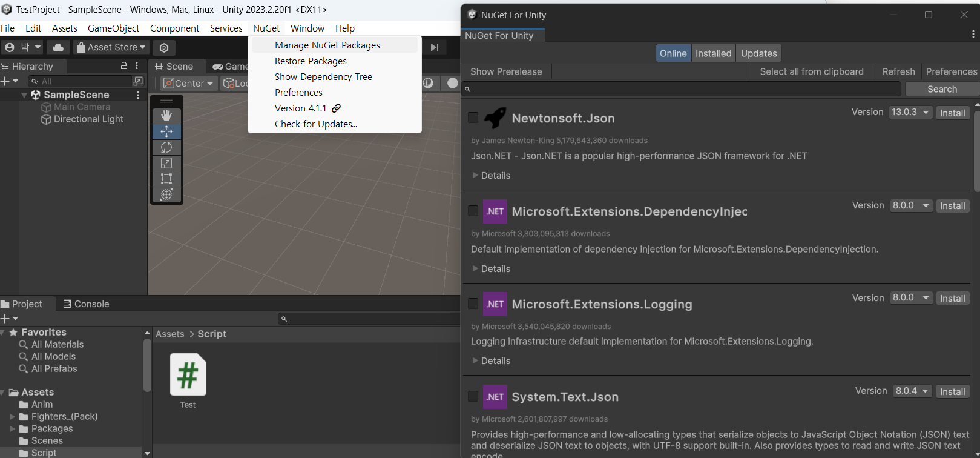Open SampleScene more options menu
980x458 pixels.
[138, 95]
